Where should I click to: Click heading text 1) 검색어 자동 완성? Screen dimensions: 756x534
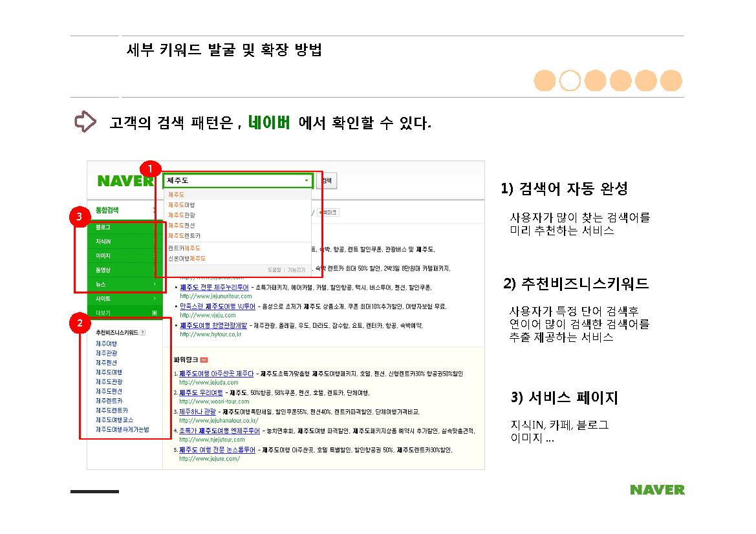564,188
